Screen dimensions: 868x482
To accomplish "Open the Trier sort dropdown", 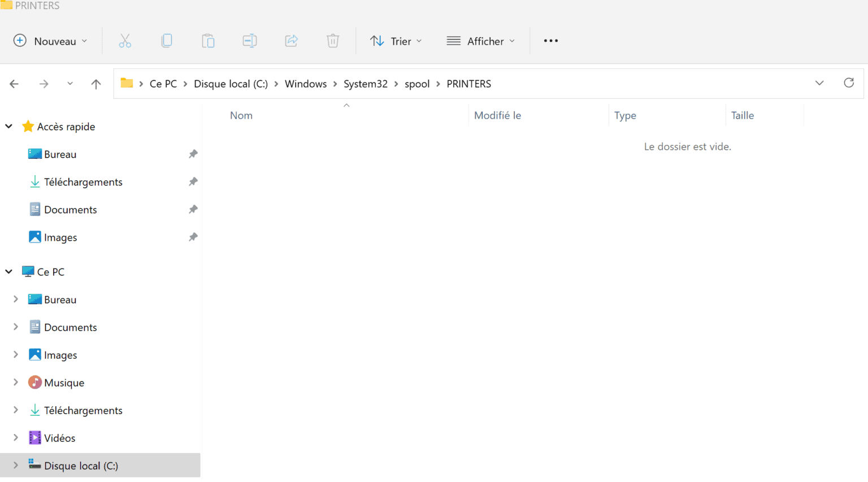I will [396, 41].
